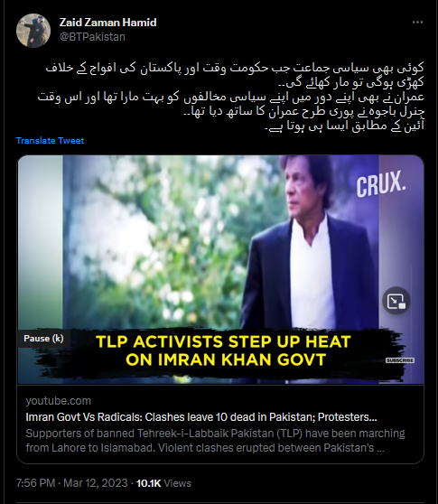Click the last line of the Urdu tweet
The width and height of the screenshot is (438, 504).
(x=344, y=126)
